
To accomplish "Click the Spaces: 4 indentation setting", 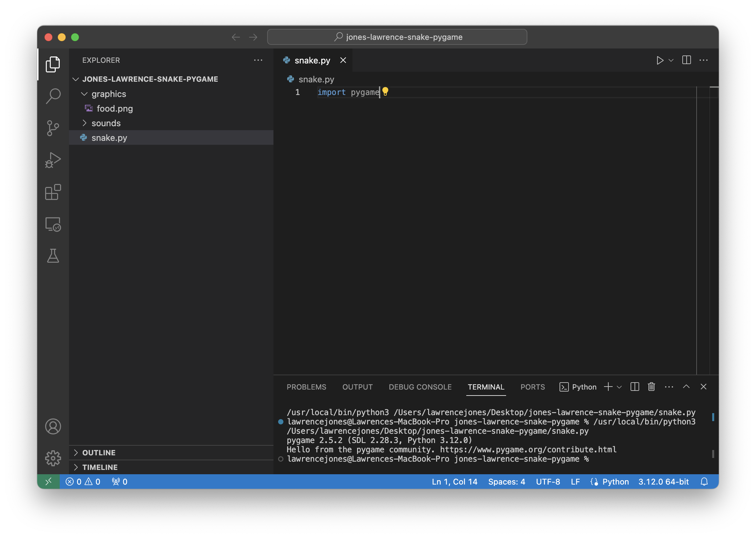I will click(506, 482).
